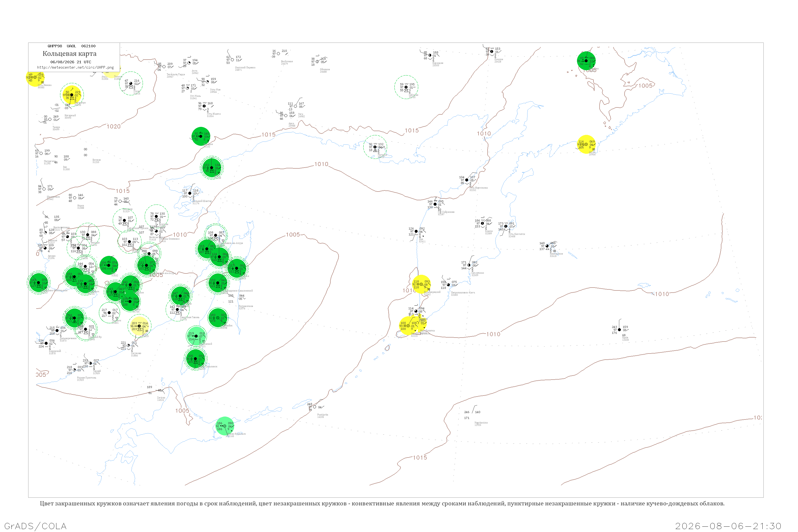Select the timestamp '2026-08-06-21:30'
798x532 pixels.
pos(728,526)
